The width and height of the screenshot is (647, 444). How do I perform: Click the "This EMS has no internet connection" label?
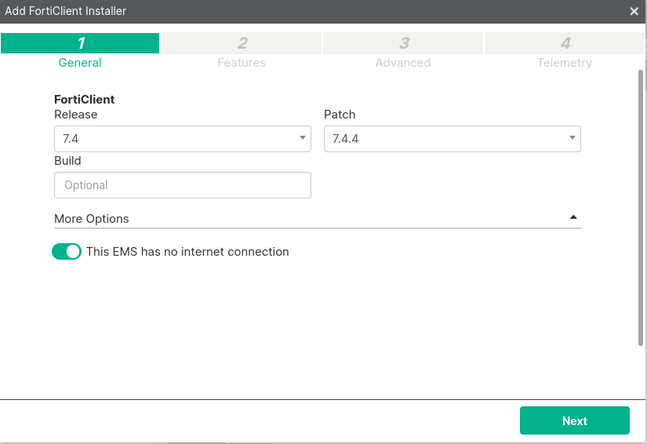(x=187, y=252)
